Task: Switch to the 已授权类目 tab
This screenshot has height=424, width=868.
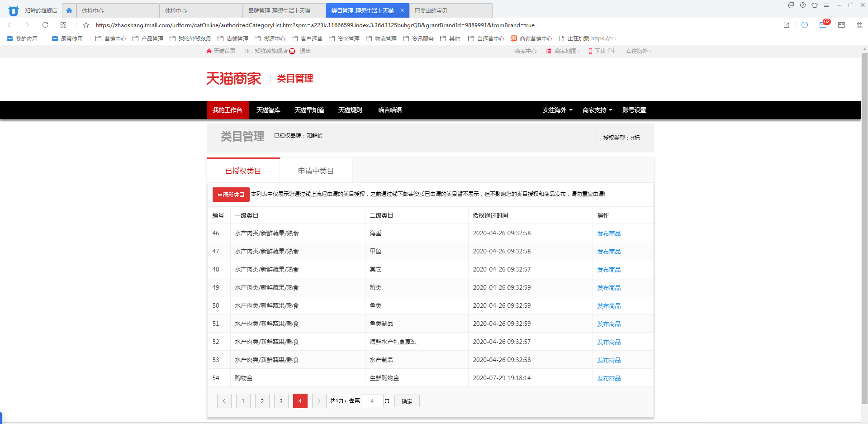Action: (243, 171)
